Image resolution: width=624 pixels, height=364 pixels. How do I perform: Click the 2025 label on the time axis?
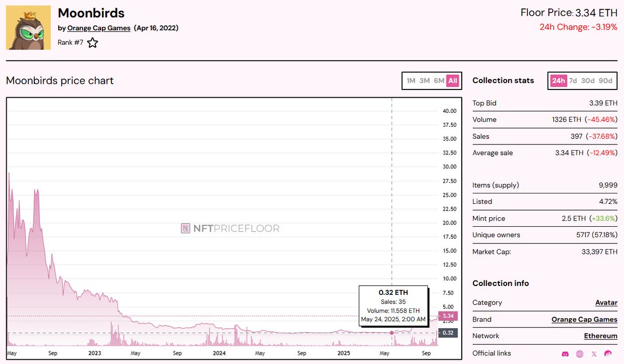pos(344,353)
